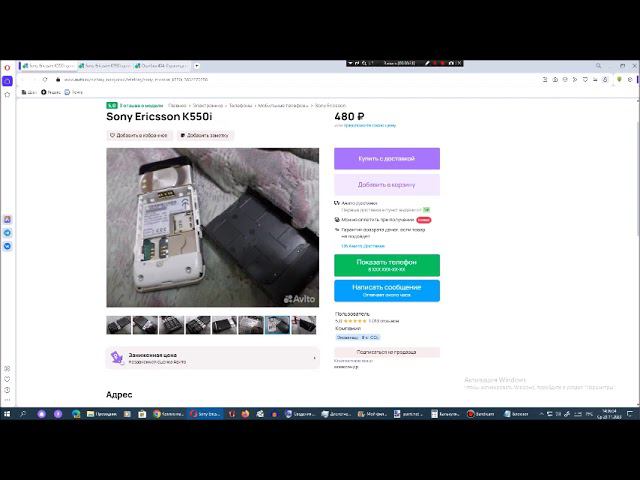Select the first photo thumbnail

coord(119,325)
